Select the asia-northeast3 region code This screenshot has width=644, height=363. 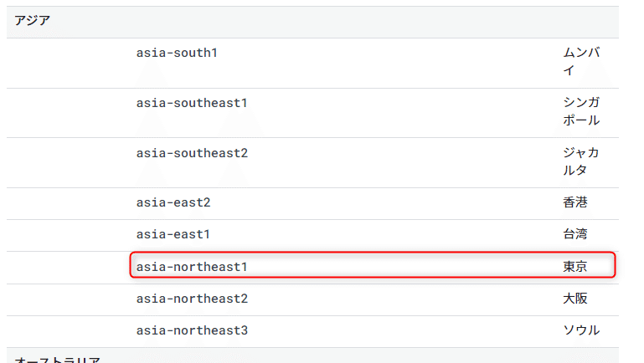[192, 330]
